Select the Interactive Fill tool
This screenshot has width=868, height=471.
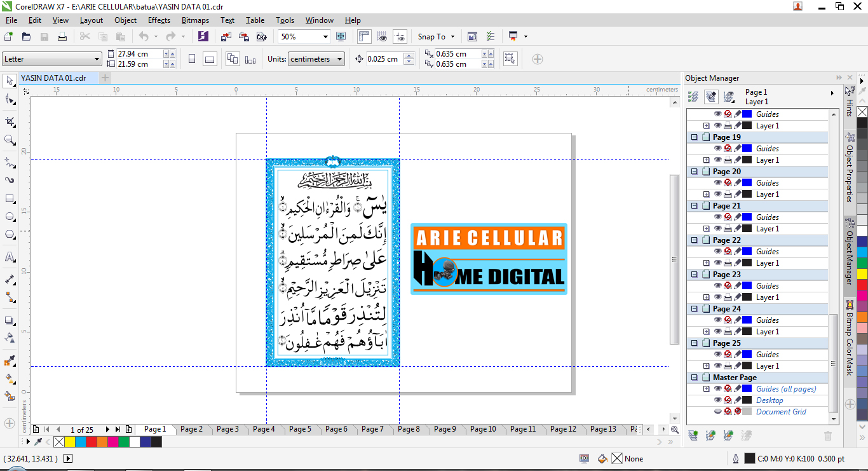click(10, 378)
